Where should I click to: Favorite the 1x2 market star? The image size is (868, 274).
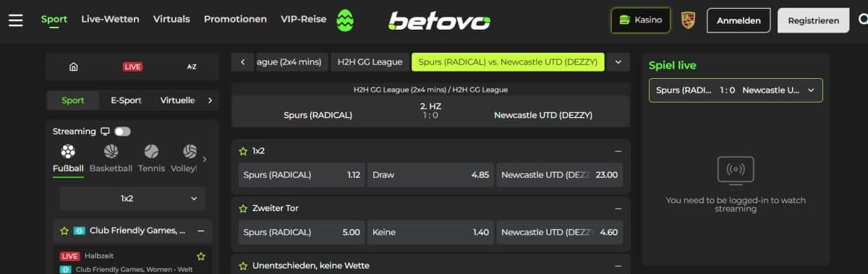coord(243,151)
